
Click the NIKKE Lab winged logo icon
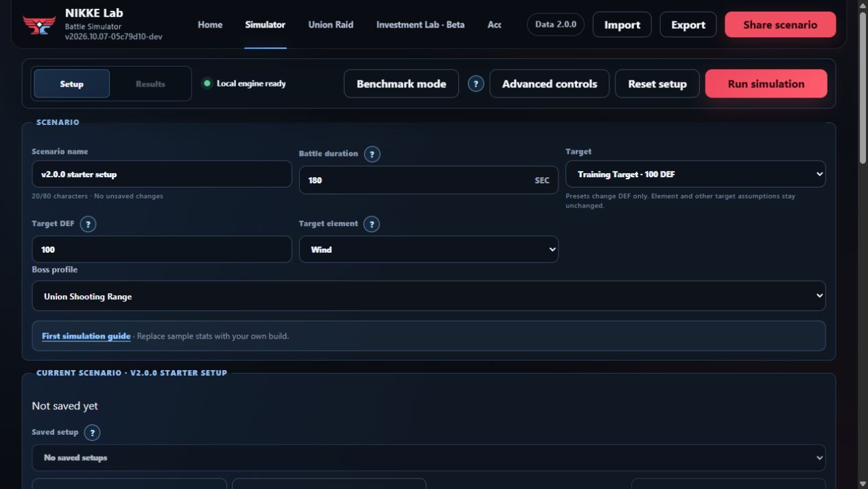(x=39, y=25)
